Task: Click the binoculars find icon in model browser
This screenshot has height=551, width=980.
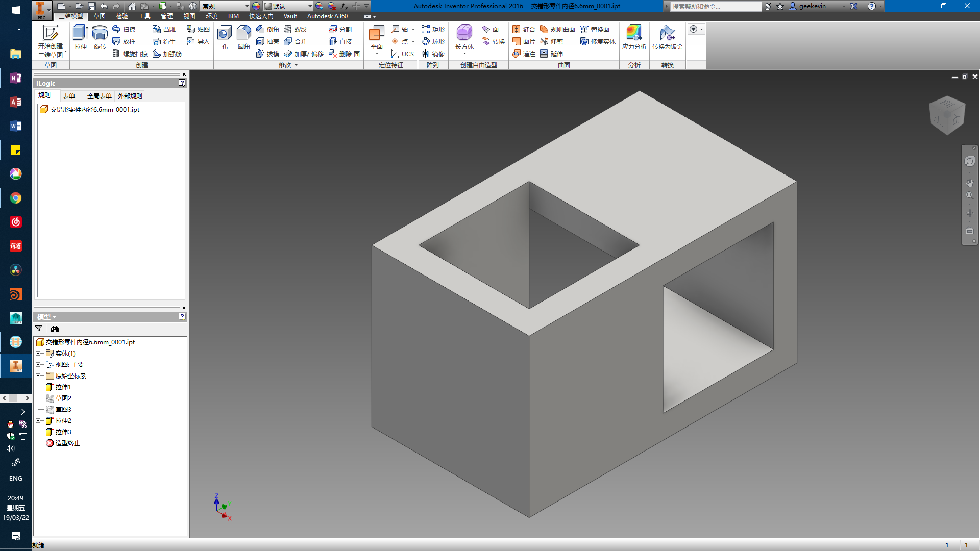Action: [55, 329]
